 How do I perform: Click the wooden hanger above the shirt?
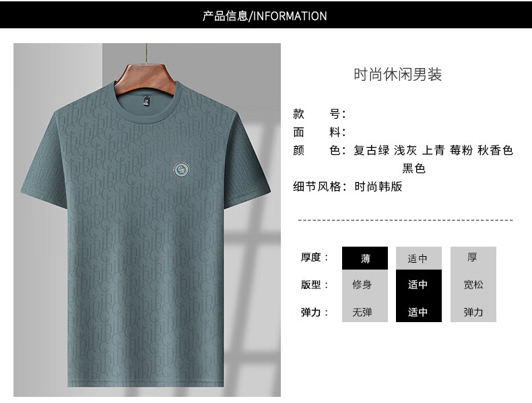[x=146, y=77]
